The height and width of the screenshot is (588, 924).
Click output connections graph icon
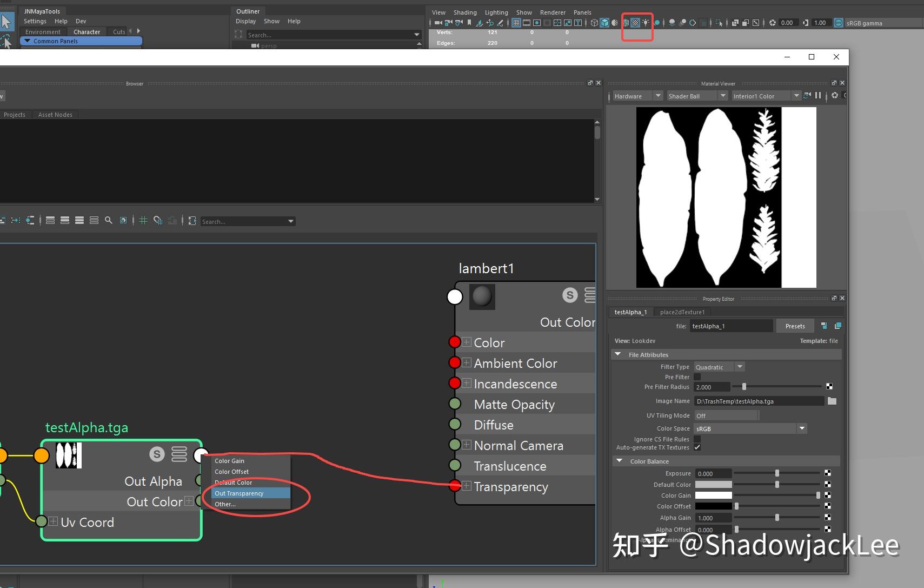(x=30, y=220)
